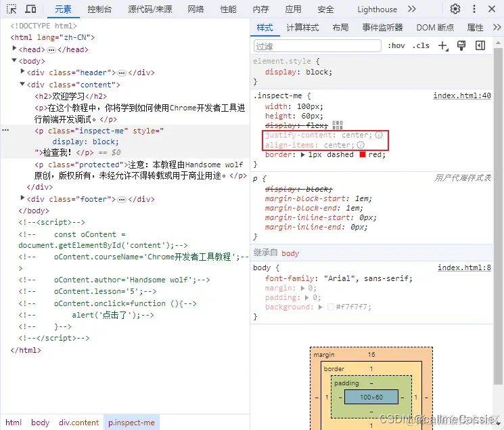Expand the body margin shorthand triangle

pyautogui.click(x=303, y=288)
